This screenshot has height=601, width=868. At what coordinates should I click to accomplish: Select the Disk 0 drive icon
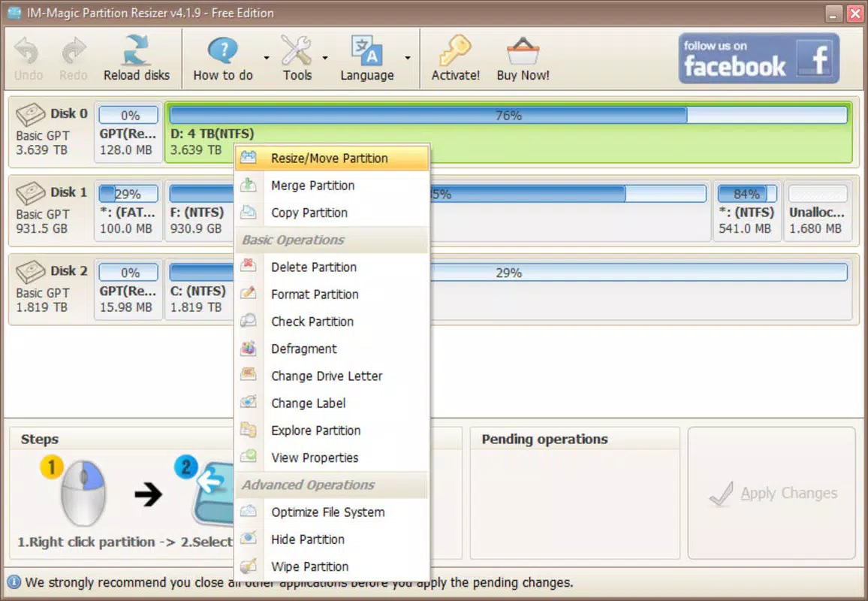click(31, 115)
